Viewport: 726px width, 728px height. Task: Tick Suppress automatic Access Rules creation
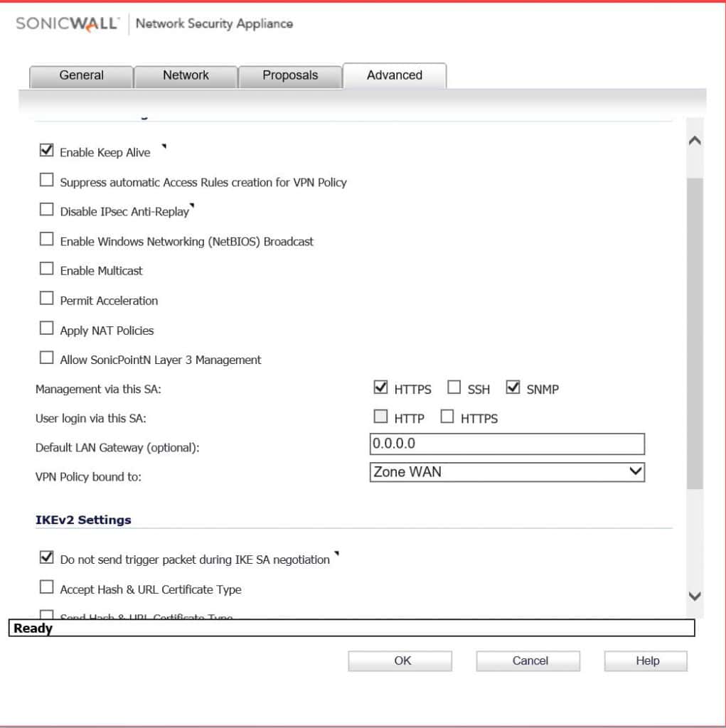pos(46,180)
